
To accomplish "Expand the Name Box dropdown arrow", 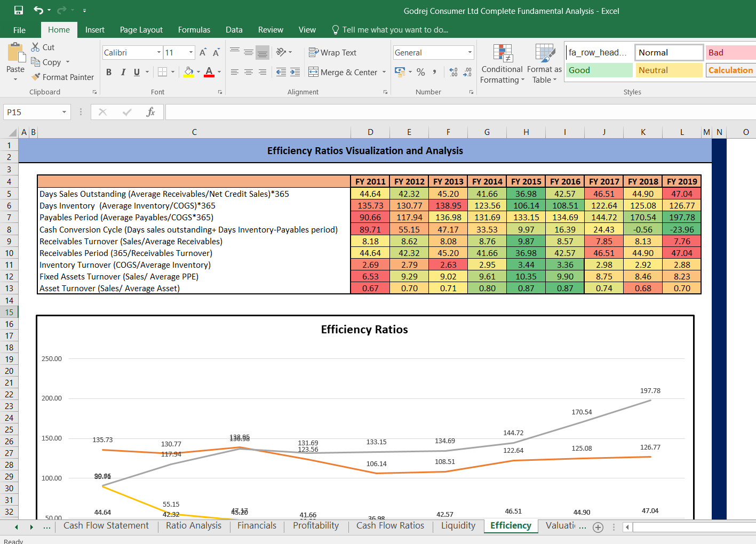I will 64,112.
